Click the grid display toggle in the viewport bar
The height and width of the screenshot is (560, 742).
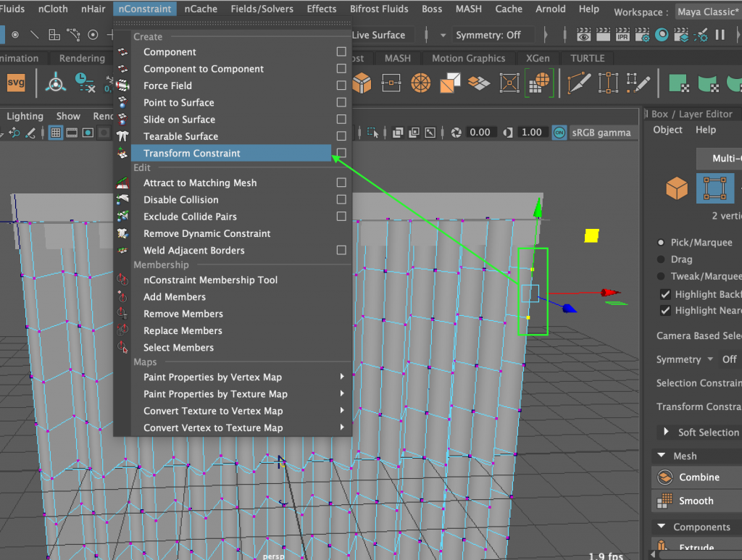[55, 133]
